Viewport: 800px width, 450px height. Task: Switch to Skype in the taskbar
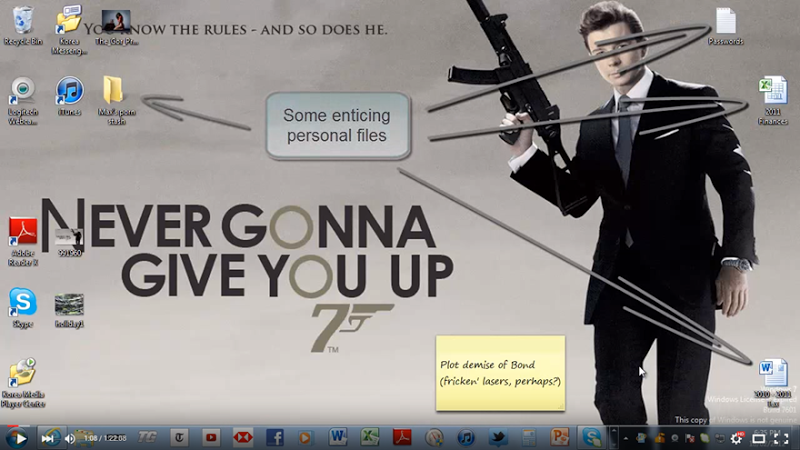[x=591, y=437]
